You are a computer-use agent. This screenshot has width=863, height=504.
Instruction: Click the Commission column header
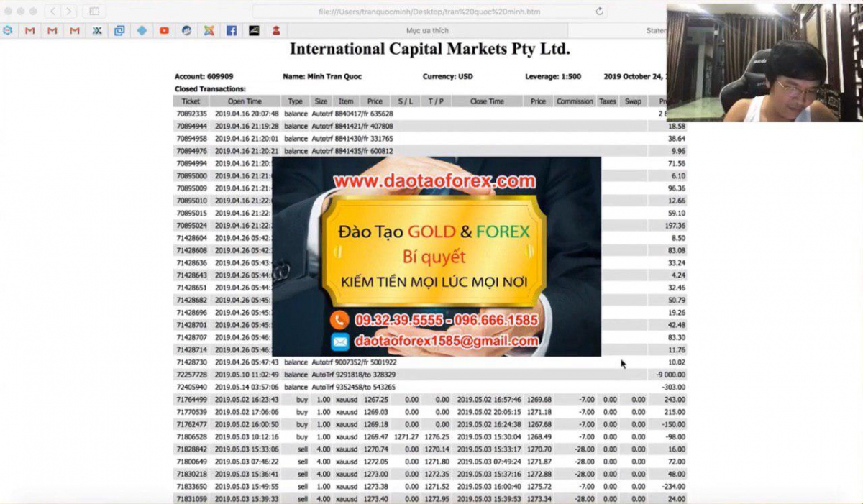tap(575, 101)
